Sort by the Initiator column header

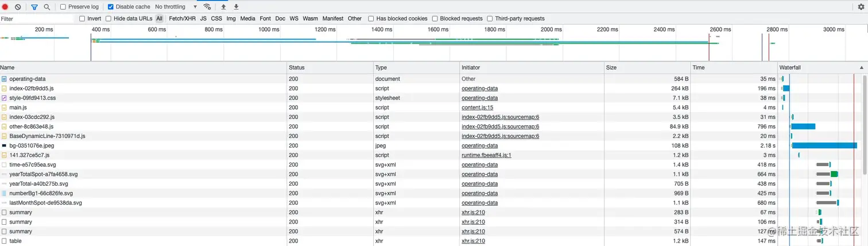click(x=532, y=67)
